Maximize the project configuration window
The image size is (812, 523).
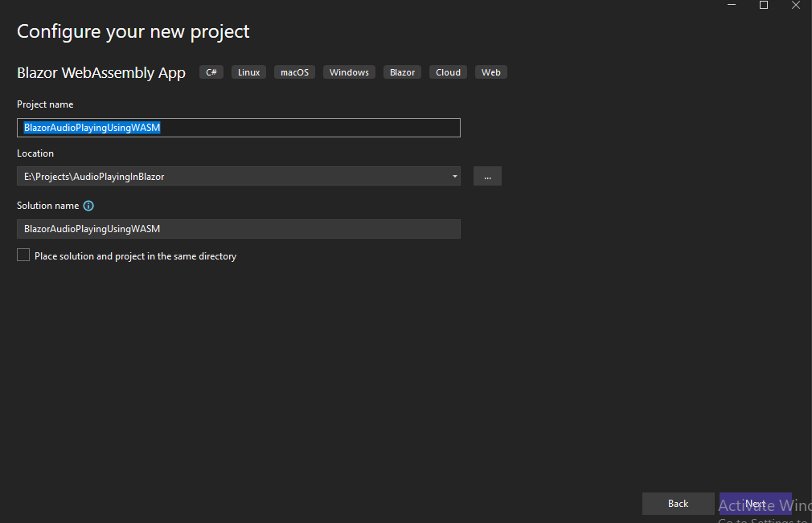(x=764, y=6)
